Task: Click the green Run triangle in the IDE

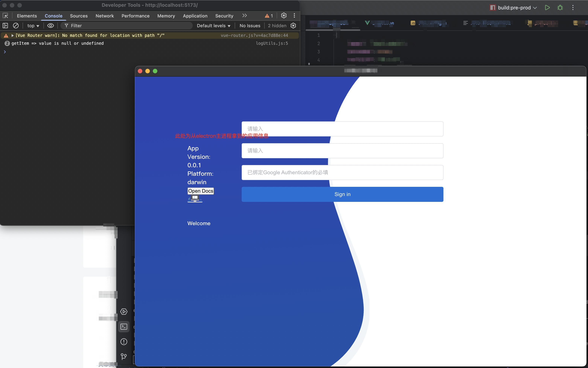Action: tap(547, 8)
